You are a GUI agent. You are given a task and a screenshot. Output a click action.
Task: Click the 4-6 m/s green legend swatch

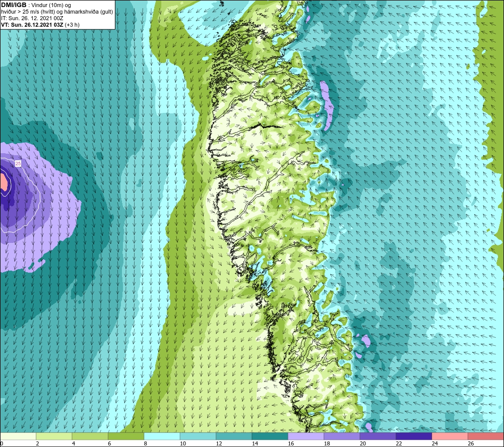click(90, 436)
